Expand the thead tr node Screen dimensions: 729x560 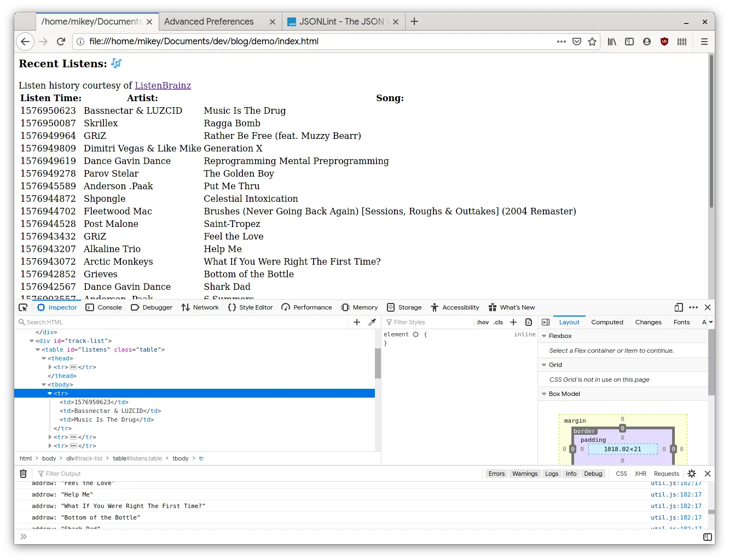(50, 367)
